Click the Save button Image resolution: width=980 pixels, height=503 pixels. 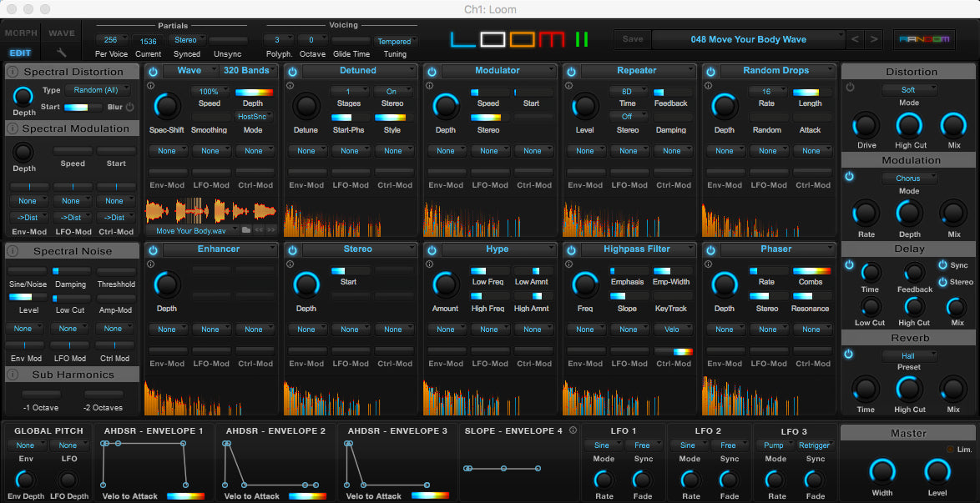tap(632, 39)
